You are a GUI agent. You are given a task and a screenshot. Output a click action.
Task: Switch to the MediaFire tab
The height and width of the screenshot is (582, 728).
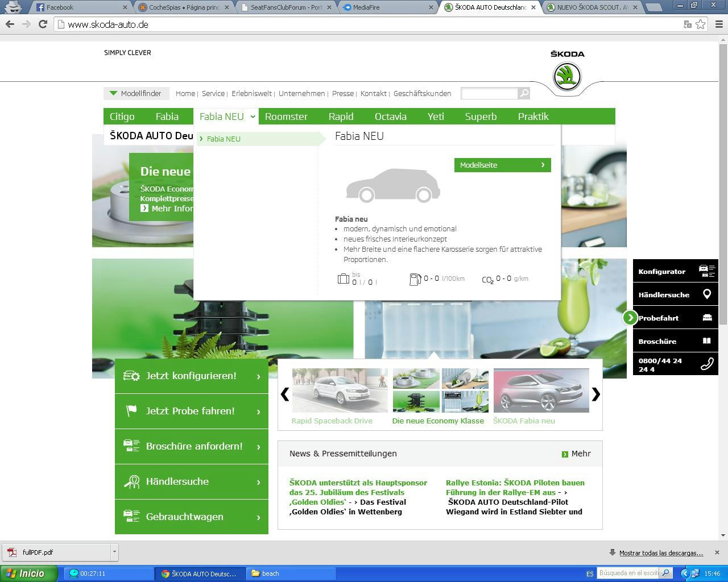coord(387,7)
